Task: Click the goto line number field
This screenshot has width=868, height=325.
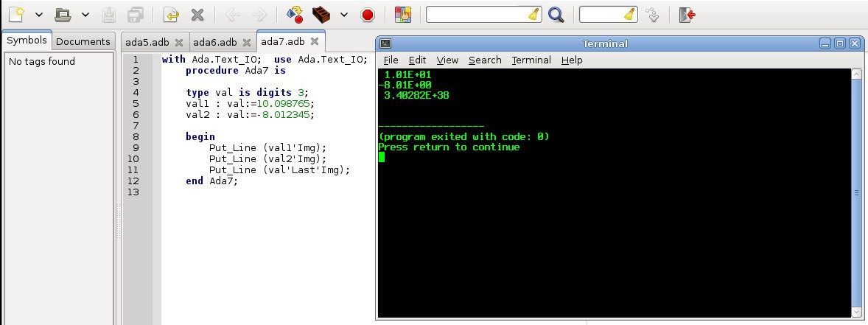Action: (601, 15)
